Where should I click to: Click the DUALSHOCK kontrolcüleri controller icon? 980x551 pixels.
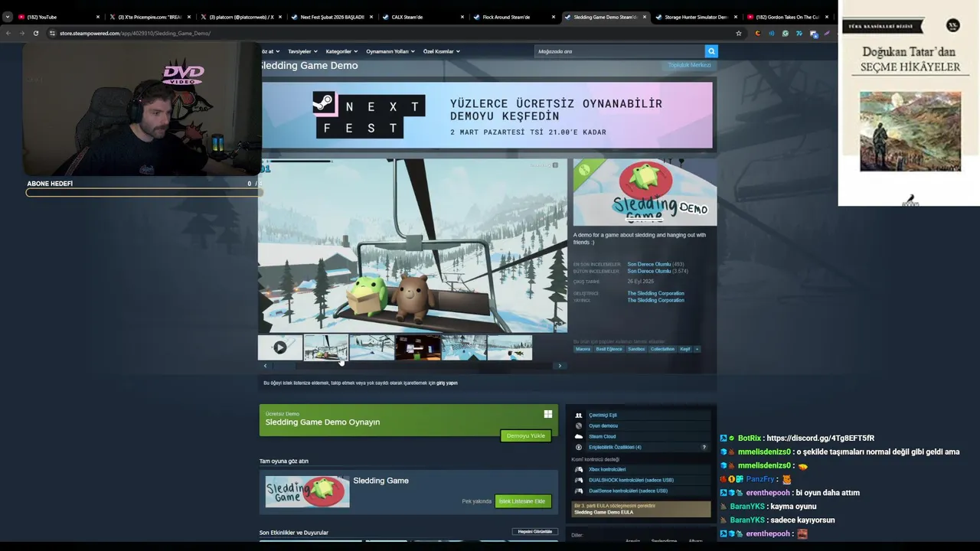click(x=579, y=480)
